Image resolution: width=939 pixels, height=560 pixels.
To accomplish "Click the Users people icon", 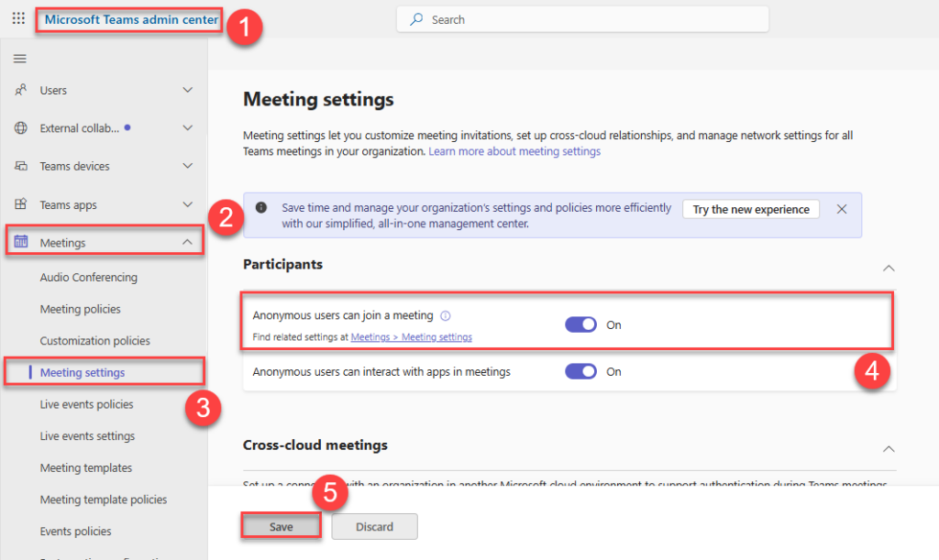I will pyautogui.click(x=20, y=90).
